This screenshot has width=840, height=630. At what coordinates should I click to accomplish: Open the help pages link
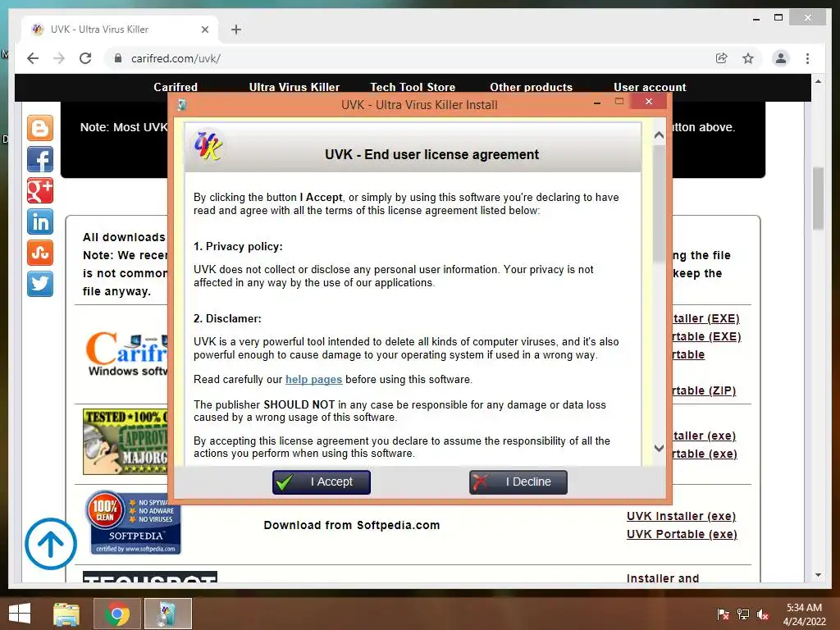coord(313,379)
